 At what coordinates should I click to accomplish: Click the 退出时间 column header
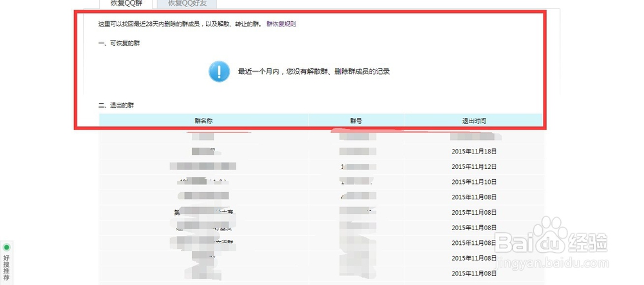coord(474,121)
